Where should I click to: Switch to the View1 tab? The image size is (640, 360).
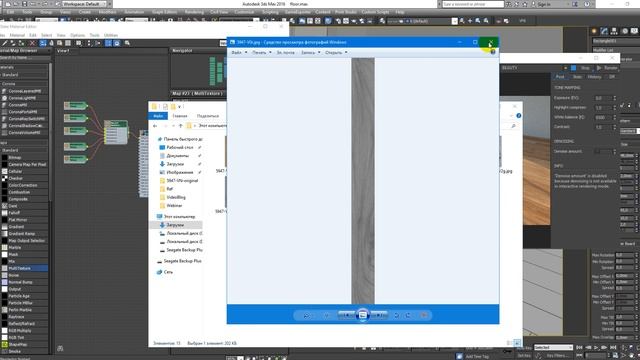[63, 51]
